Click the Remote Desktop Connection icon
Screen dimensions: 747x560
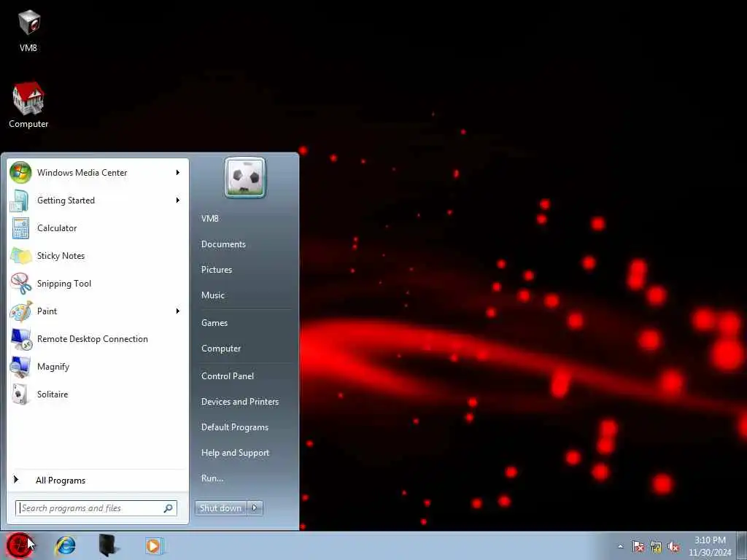coord(20,339)
